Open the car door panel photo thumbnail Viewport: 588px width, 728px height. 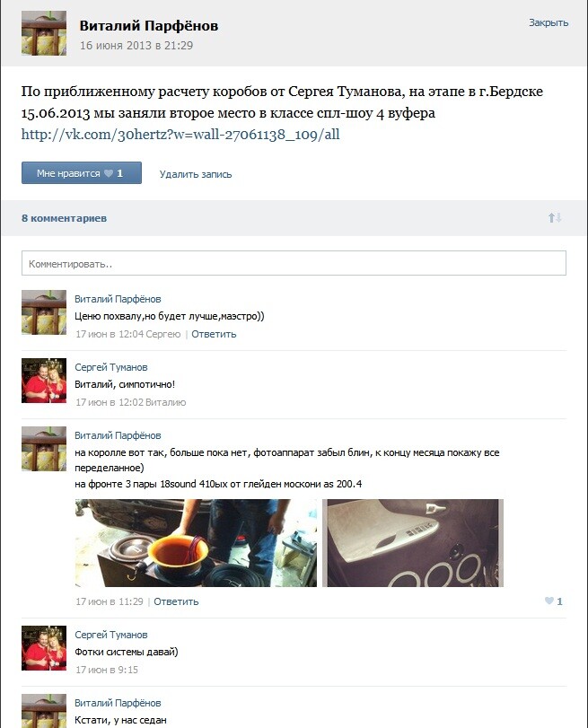[x=413, y=543]
